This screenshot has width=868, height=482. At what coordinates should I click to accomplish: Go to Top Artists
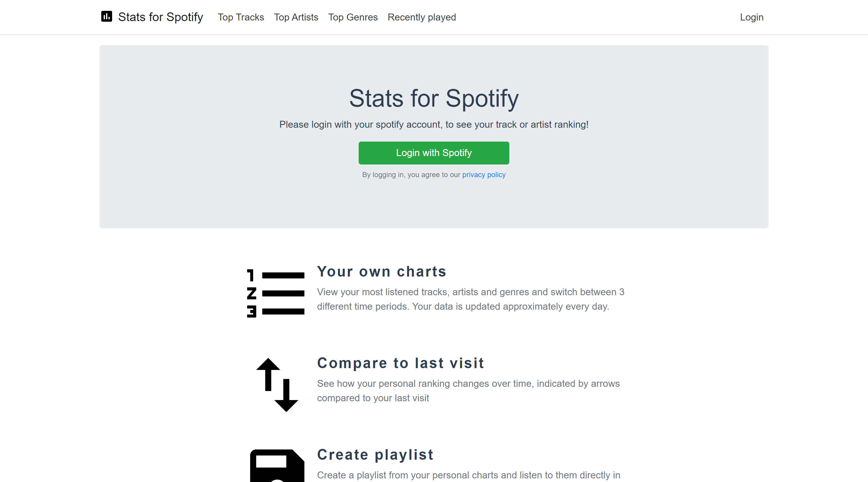click(x=296, y=17)
